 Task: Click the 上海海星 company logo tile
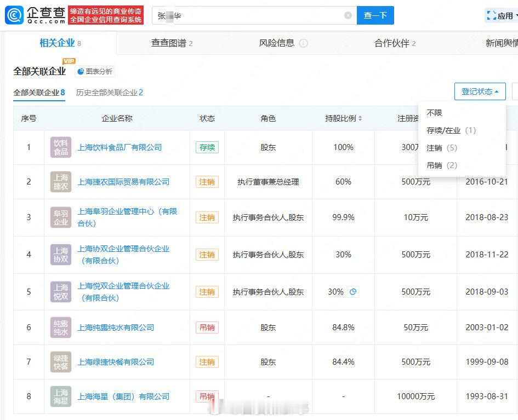point(61,396)
